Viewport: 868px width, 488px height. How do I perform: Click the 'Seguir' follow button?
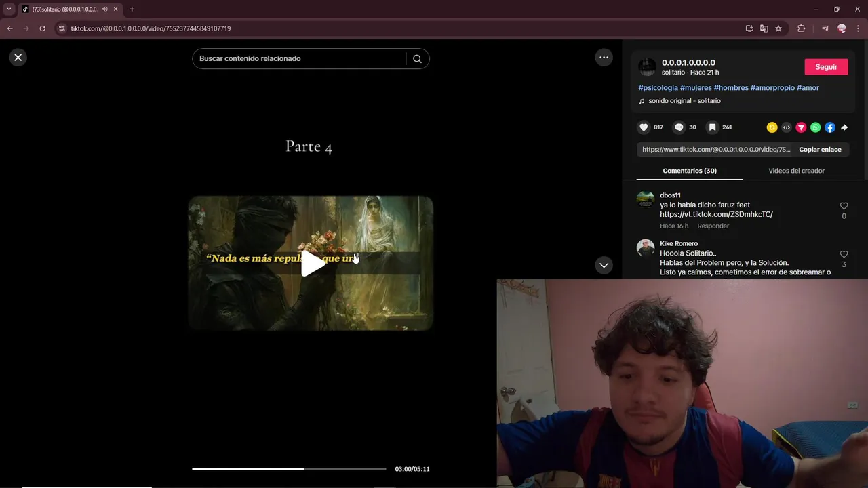pos(826,67)
